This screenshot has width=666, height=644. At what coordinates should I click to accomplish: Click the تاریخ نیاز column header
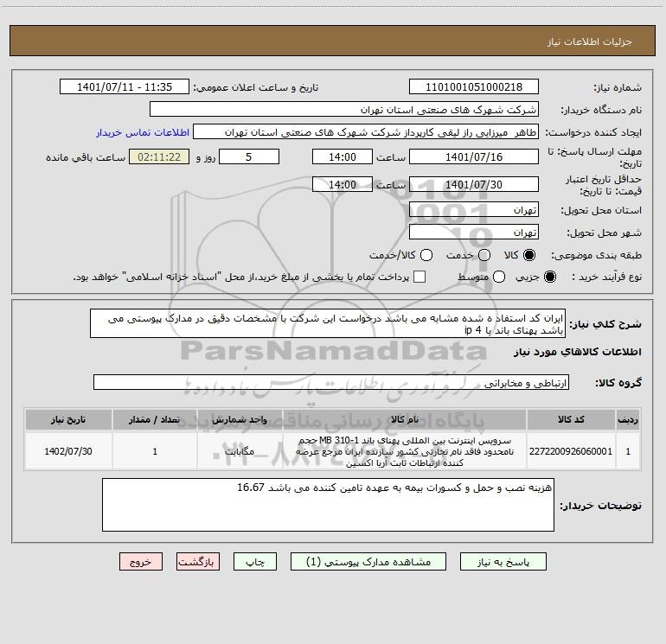pos(68,419)
